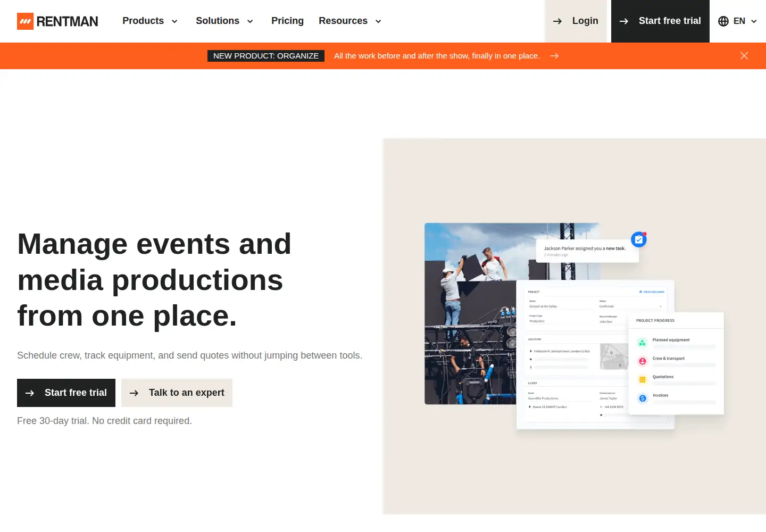Expand the Solutions menu
766x532 pixels.
pos(224,21)
